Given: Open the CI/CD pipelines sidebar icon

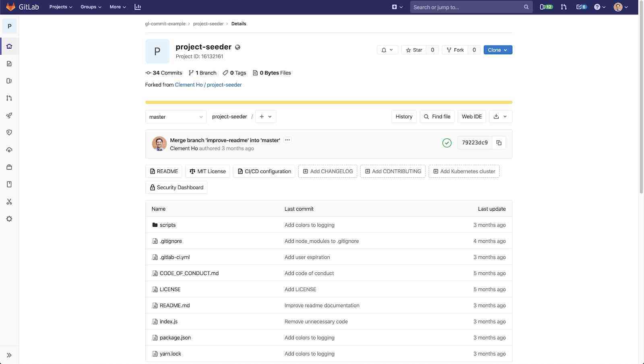Looking at the screenshot, I should [9, 115].
